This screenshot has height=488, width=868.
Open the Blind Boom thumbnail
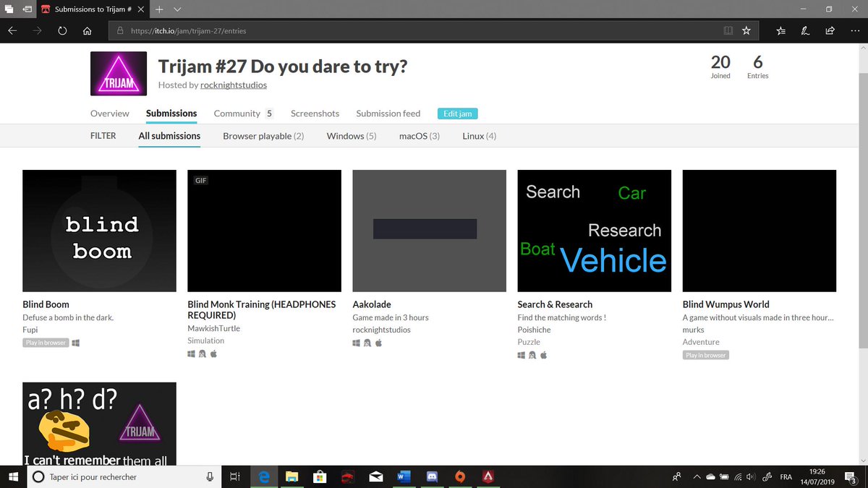coord(100,231)
